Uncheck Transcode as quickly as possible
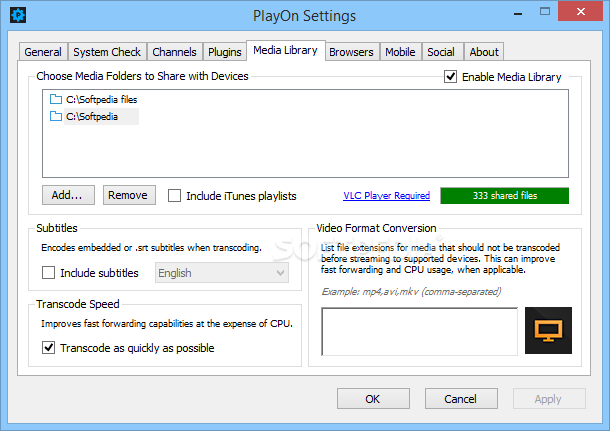610x431 pixels. (x=48, y=347)
